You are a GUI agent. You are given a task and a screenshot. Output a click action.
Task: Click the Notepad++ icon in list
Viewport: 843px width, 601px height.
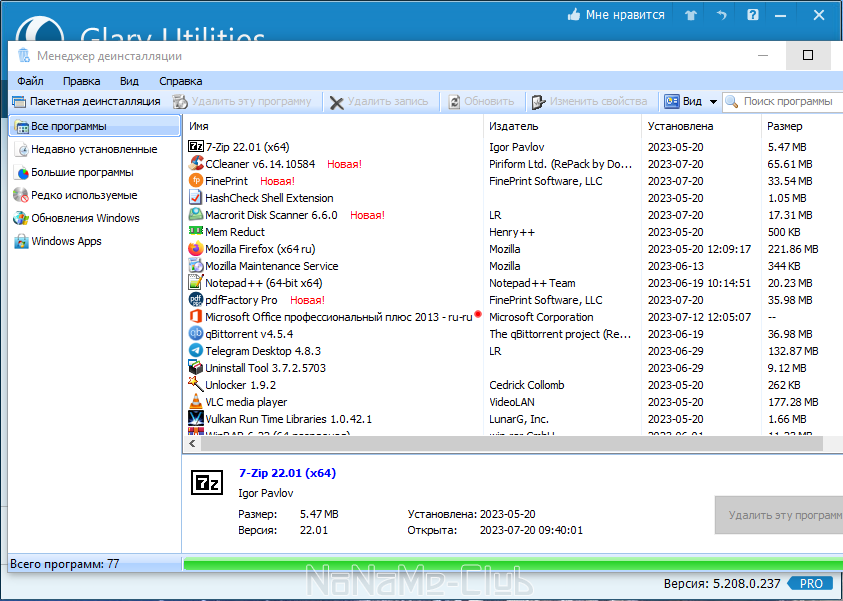point(196,282)
